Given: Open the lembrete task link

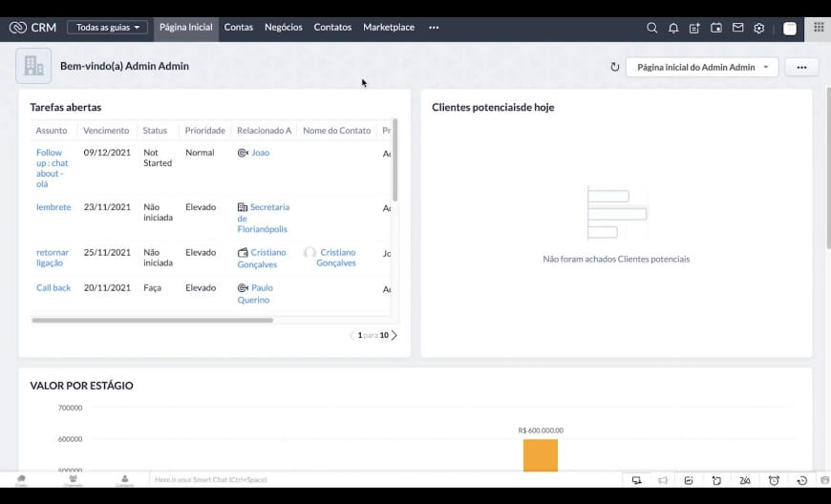Looking at the screenshot, I should tap(53, 207).
